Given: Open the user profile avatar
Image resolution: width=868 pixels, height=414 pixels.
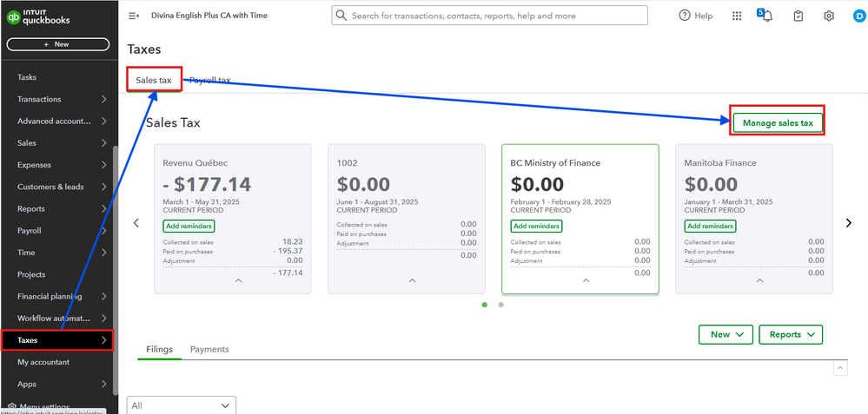Looking at the screenshot, I should click(x=858, y=16).
